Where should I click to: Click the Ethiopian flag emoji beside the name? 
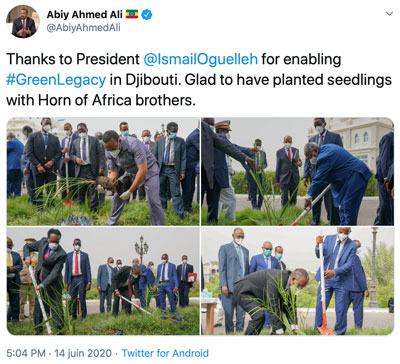coord(132,15)
